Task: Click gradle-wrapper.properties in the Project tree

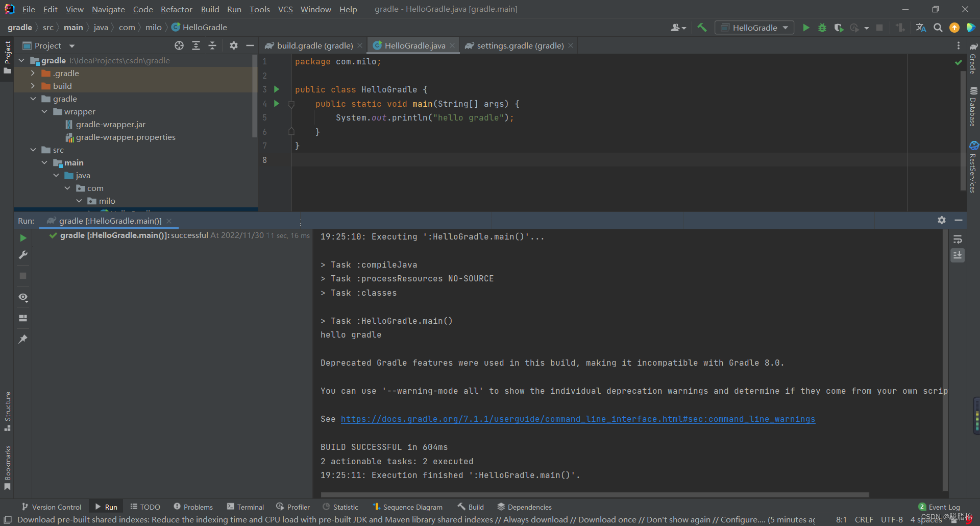Action: tap(126, 137)
